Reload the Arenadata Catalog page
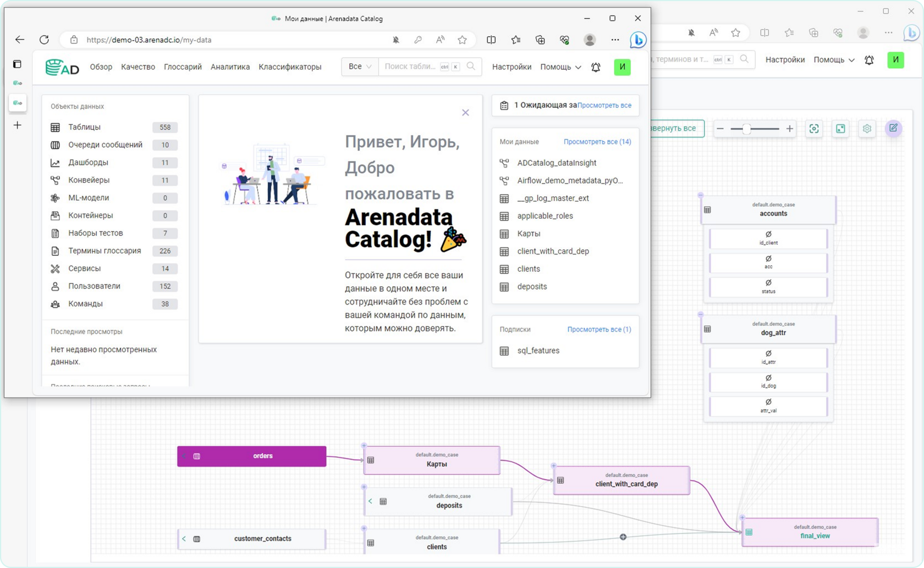Image resolution: width=924 pixels, height=568 pixels. tap(45, 40)
